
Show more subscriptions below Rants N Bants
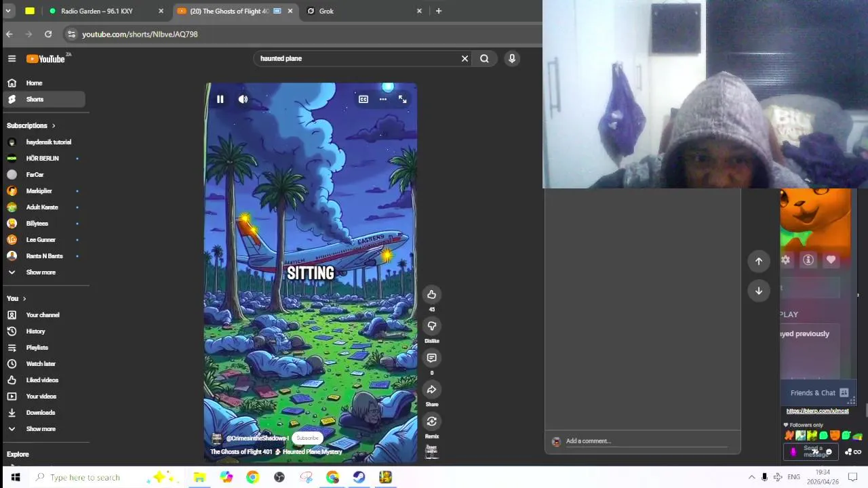tap(43, 272)
